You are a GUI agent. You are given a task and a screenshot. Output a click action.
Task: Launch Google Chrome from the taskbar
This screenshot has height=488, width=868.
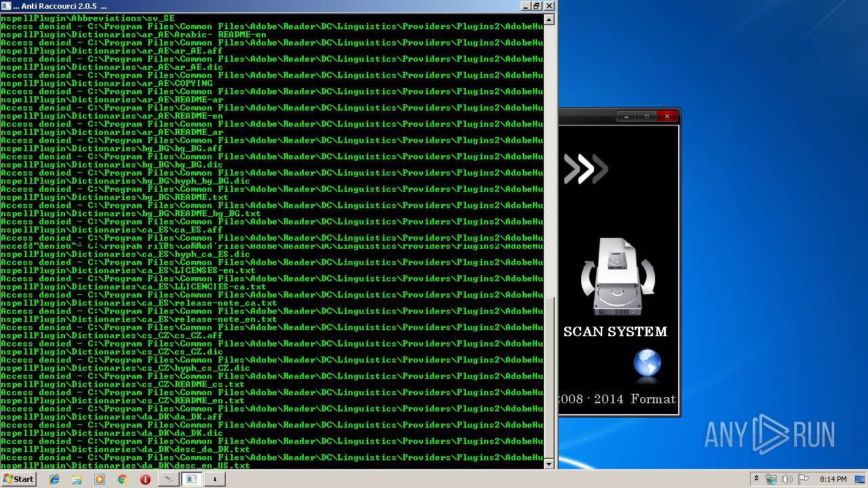pos(122,479)
